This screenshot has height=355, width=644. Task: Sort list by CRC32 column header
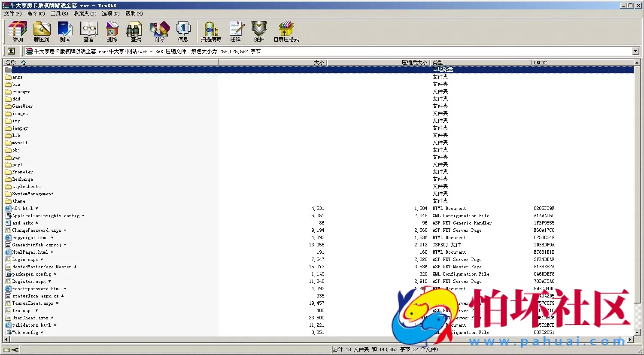540,63
